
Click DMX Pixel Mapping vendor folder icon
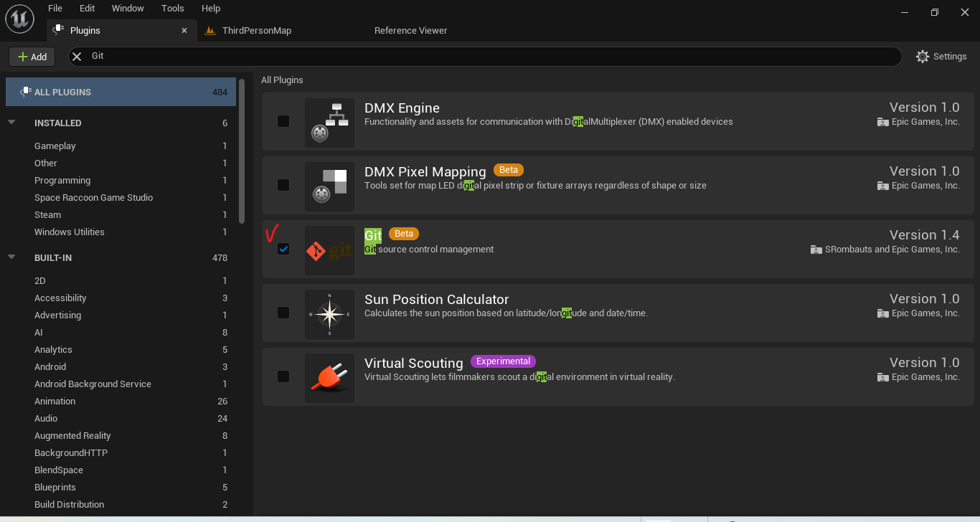click(882, 186)
